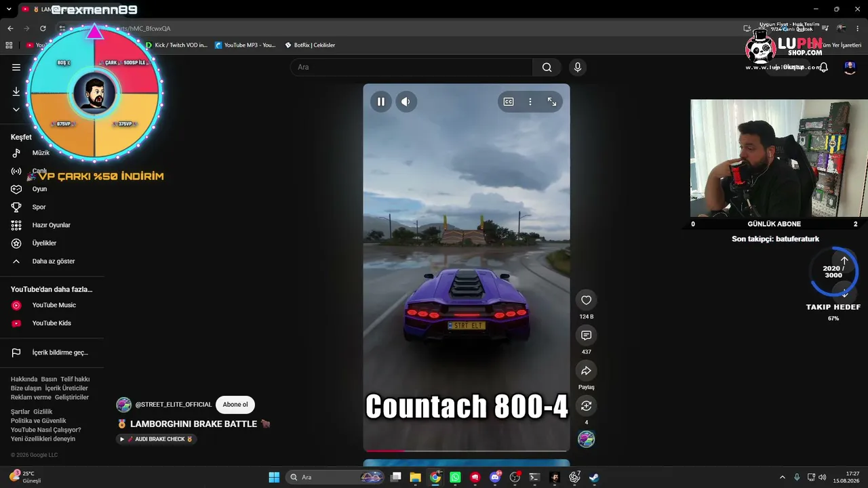Toggle closed captions on the Short

(x=509, y=102)
